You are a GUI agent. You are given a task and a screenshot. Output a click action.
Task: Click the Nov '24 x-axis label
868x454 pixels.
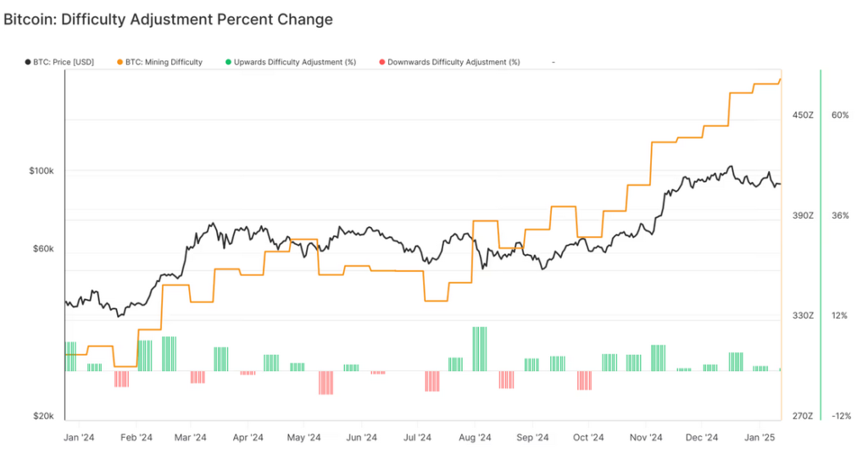[645, 438]
